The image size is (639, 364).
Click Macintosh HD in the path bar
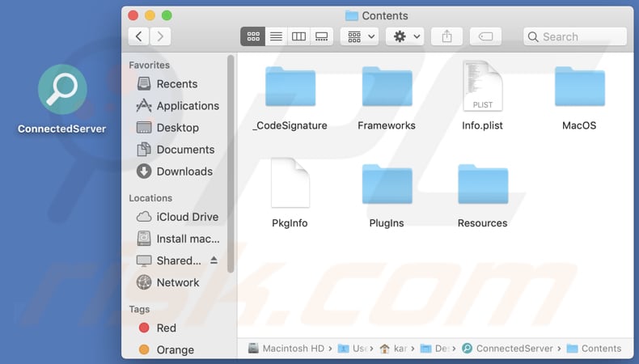pyautogui.click(x=286, y=349)
